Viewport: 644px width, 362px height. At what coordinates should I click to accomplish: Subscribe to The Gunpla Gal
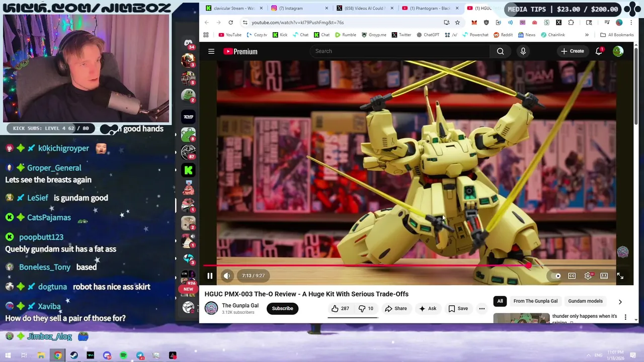click(x=282, y=309)
